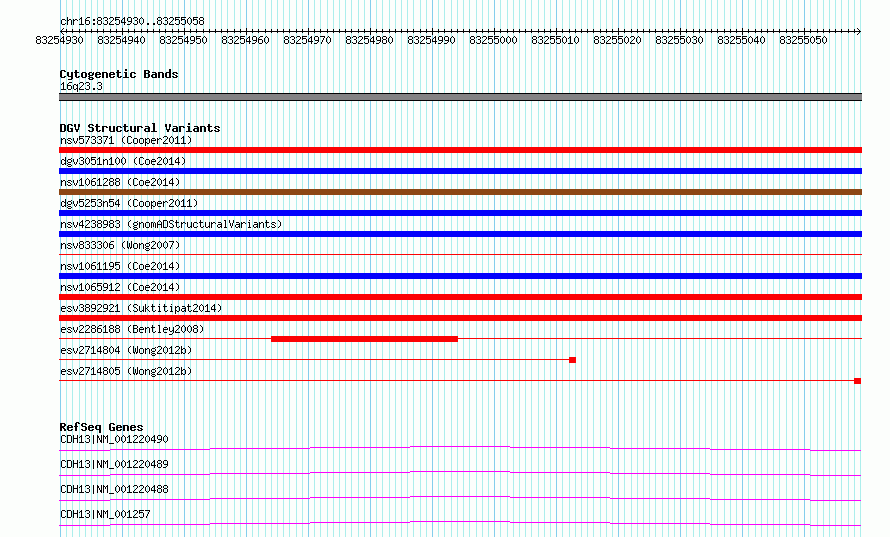The height and width of the screenshot is (537, 890).
Task: Click the Cytogenetic Bands track title
Action: [119, 74]
